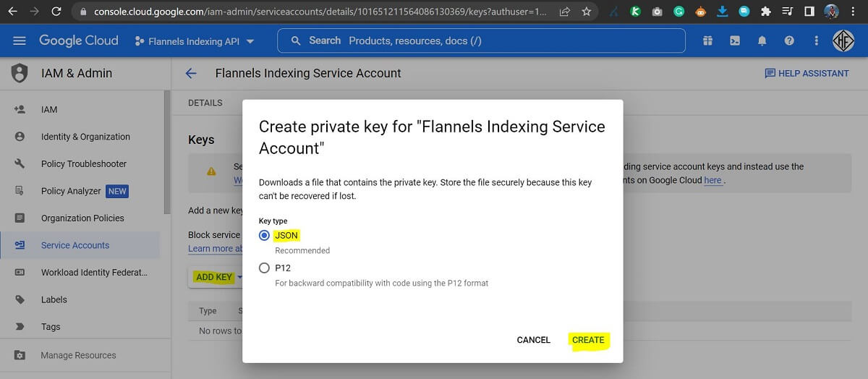
Task: Open Flannels Indexing API project picker
Action: pos(195,41)
